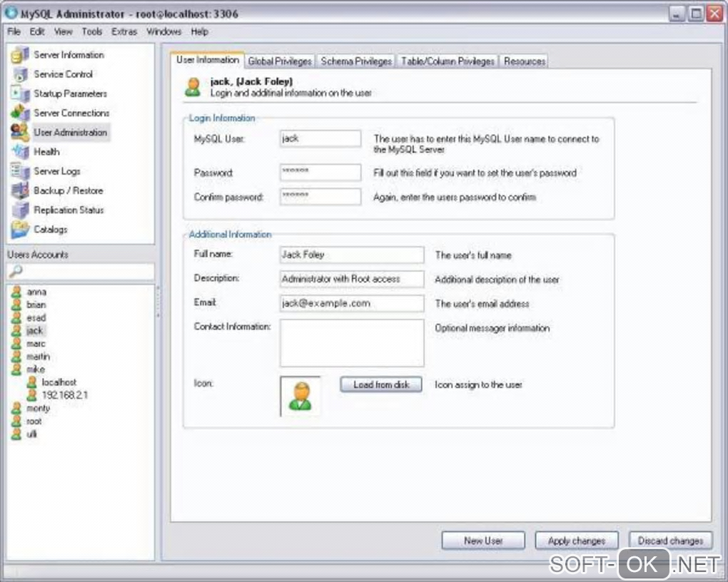Screen dimensions: 728x582
Task: Select user jack in accounts list
Action: point(35,330)
